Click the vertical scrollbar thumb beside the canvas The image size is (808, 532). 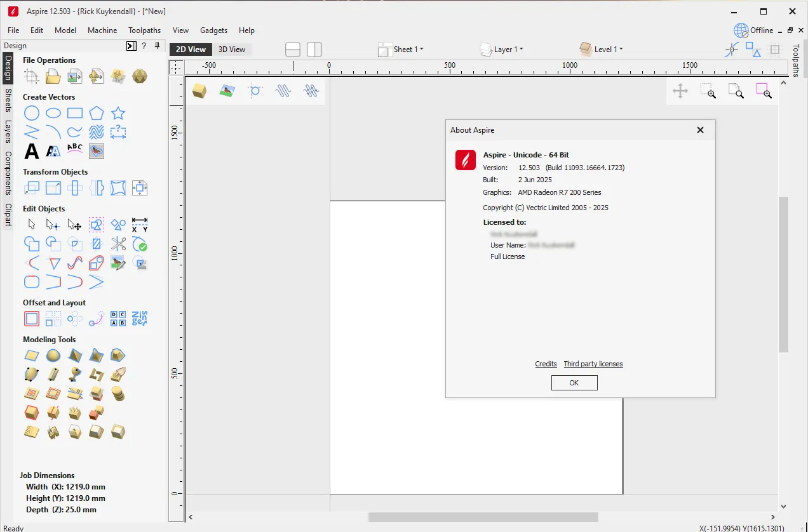tap(783, 275)
